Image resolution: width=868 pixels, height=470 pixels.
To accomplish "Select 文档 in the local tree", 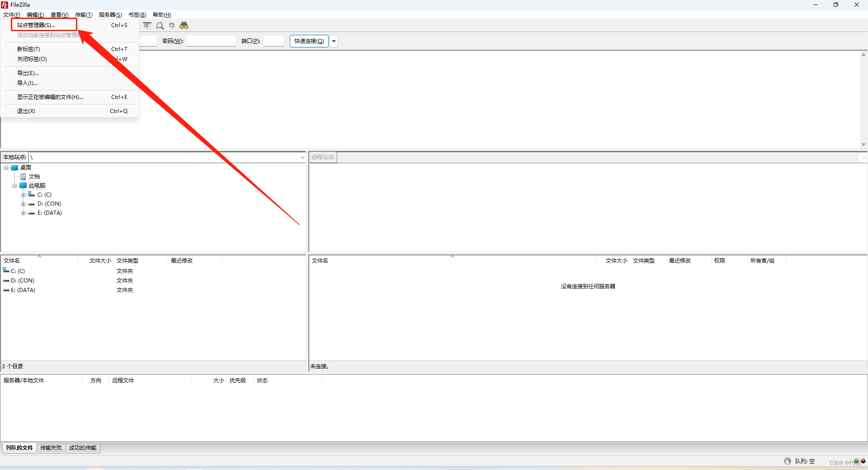I will (34, 177).
